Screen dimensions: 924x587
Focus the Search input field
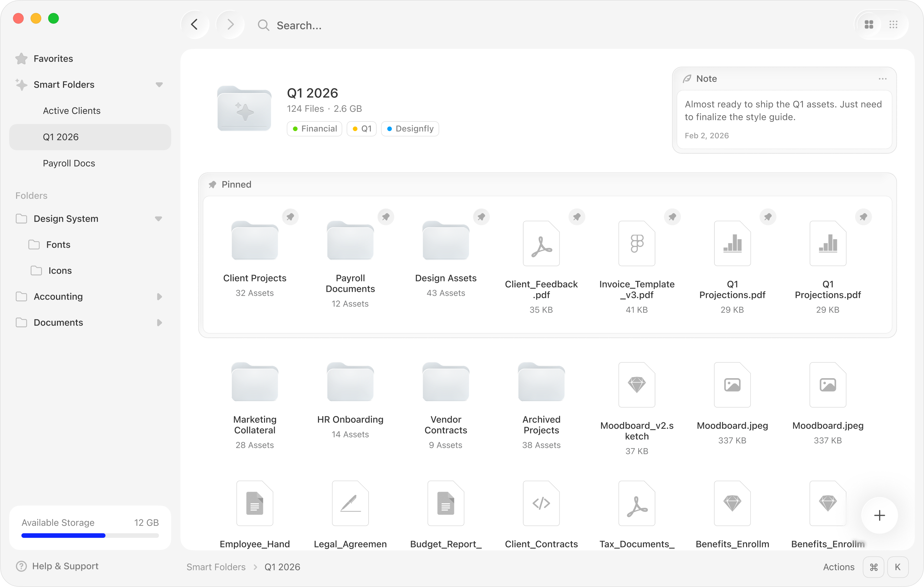(x=299, y=26)
